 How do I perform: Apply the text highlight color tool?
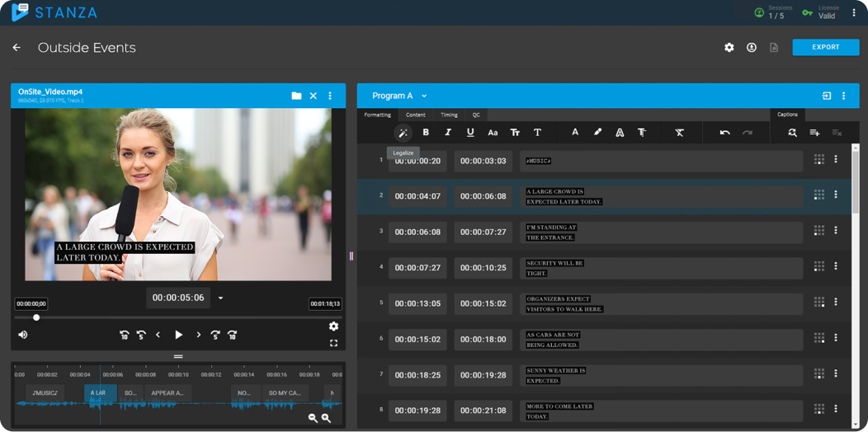pos(597,133)
